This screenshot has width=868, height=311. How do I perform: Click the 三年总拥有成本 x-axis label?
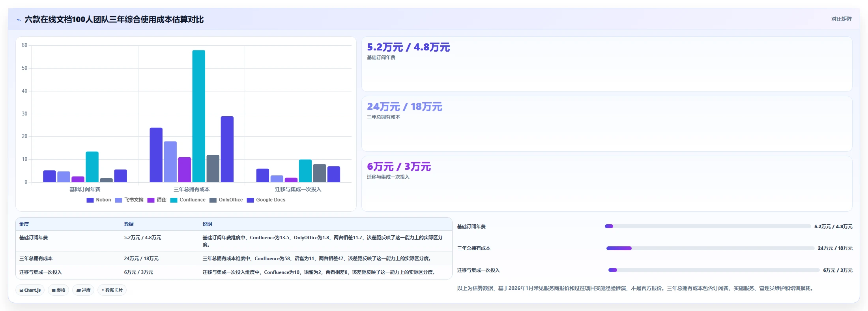pyautogui.click(x=192, y=189)
